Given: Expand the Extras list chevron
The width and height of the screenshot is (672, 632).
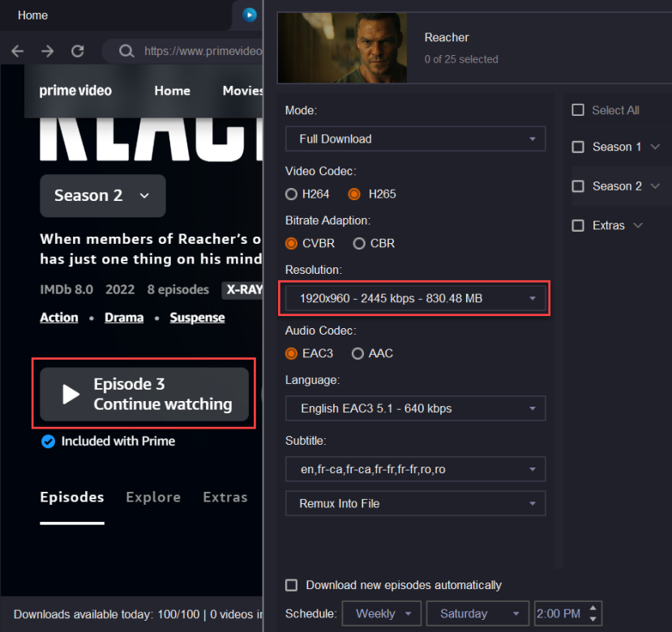Looking at the screenshot, I should coord(638,225).
